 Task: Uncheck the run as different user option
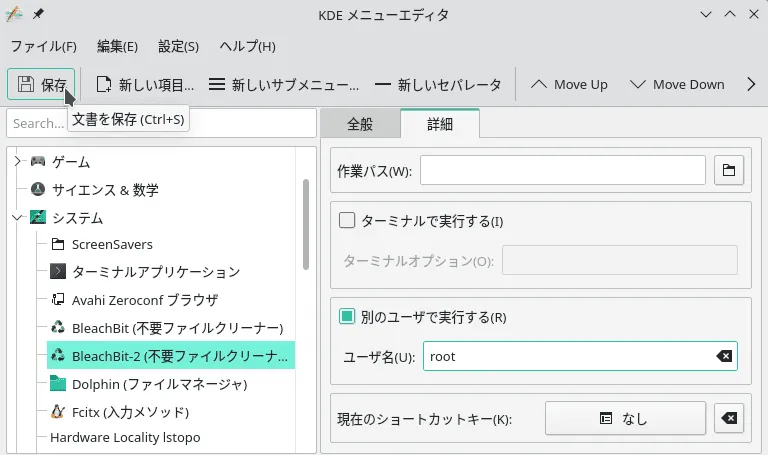348,317
